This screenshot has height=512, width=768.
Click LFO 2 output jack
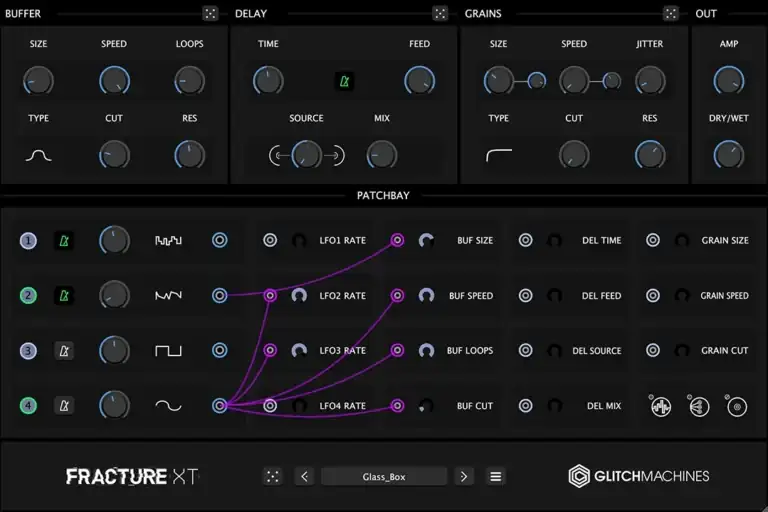219,295
